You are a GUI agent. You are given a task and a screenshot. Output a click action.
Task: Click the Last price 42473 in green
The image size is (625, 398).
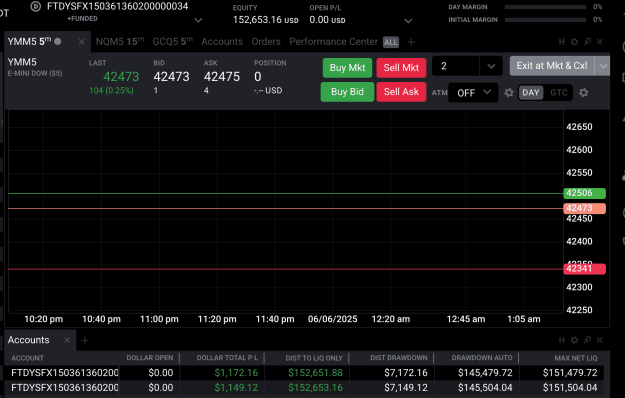(x=121, y=76)
